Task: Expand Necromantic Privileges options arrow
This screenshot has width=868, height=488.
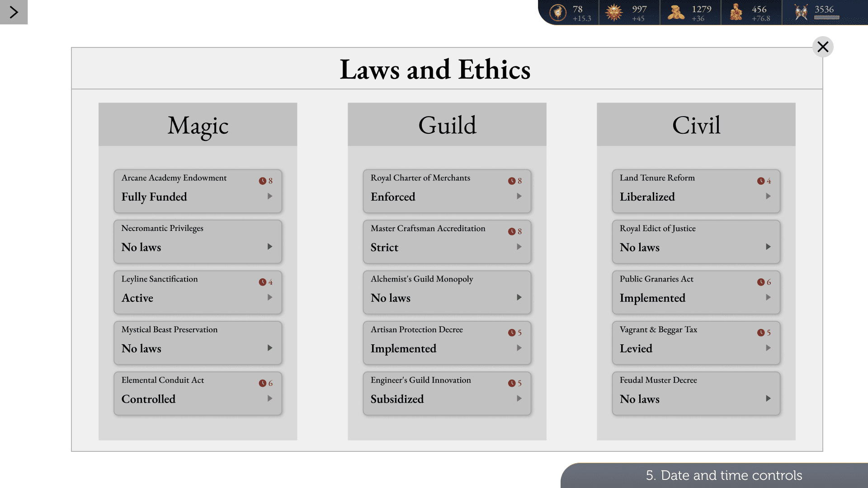Action: pos(270,247)
